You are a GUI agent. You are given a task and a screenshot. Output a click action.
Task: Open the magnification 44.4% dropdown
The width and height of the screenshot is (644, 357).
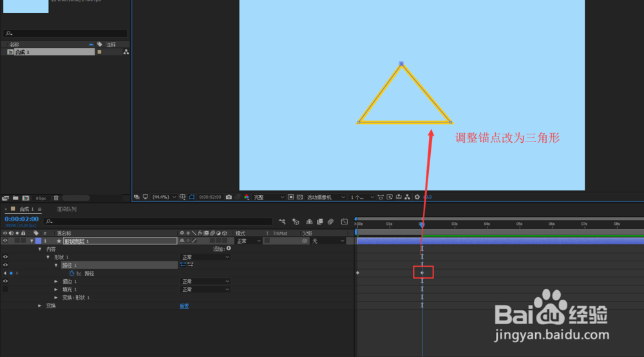click(164, 197)
